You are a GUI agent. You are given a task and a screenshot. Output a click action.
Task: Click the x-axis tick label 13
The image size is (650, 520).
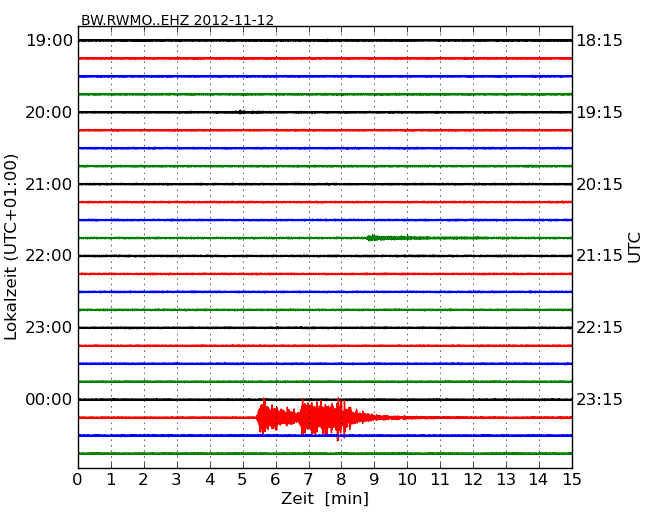pyautogui.click(x=506, y=479)
